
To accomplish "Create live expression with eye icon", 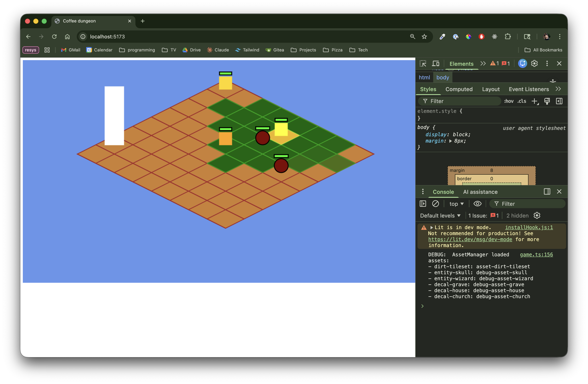I will click(477, 204).
